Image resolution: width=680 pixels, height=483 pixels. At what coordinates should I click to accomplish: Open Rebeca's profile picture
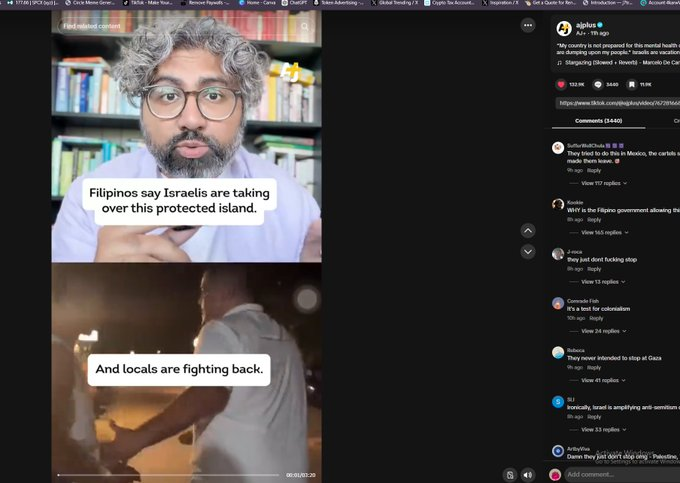(x=558, y=352)
